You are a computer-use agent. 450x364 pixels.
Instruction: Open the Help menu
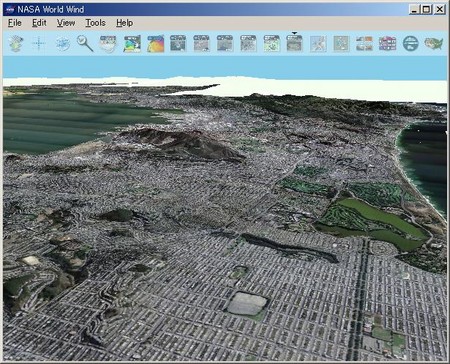pos(125,23)
